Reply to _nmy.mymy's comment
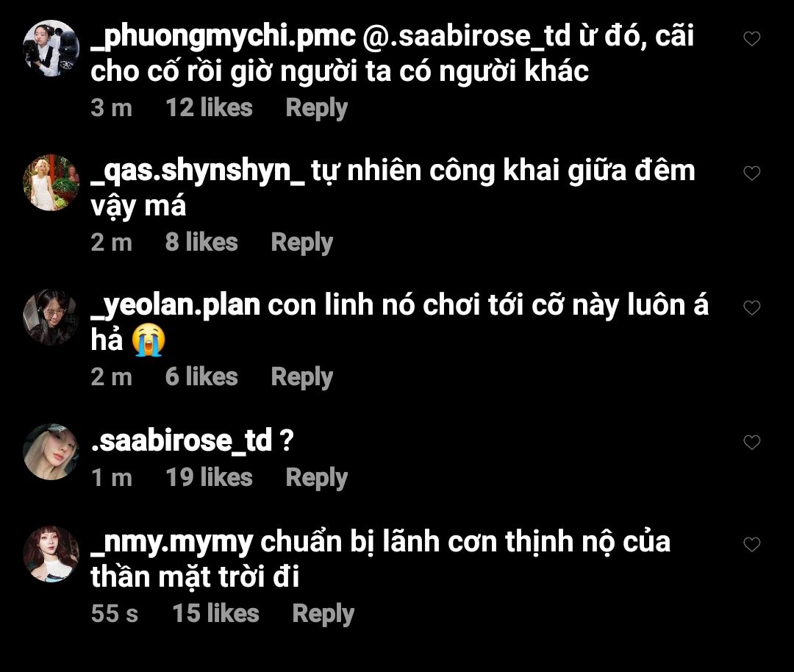This screenshot has height=672, width=794. 323,614
